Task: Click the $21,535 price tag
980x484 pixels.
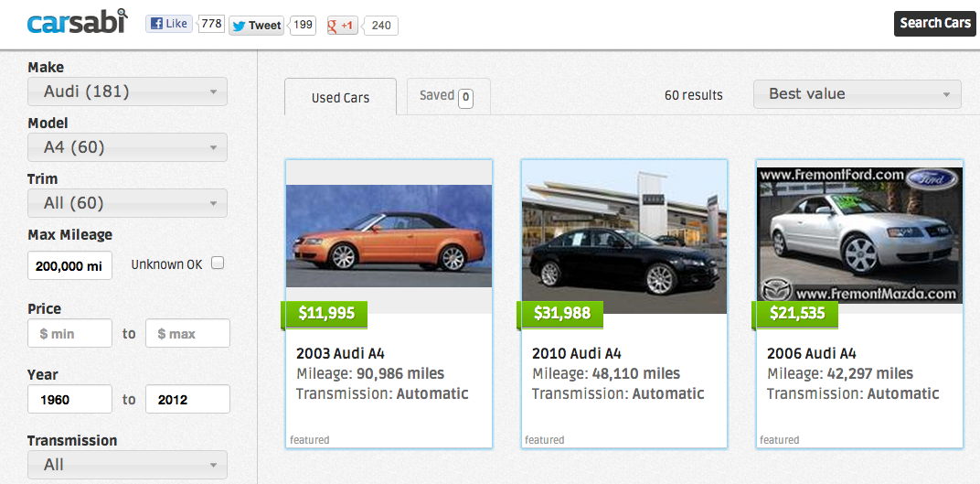Action: point(797,314)
